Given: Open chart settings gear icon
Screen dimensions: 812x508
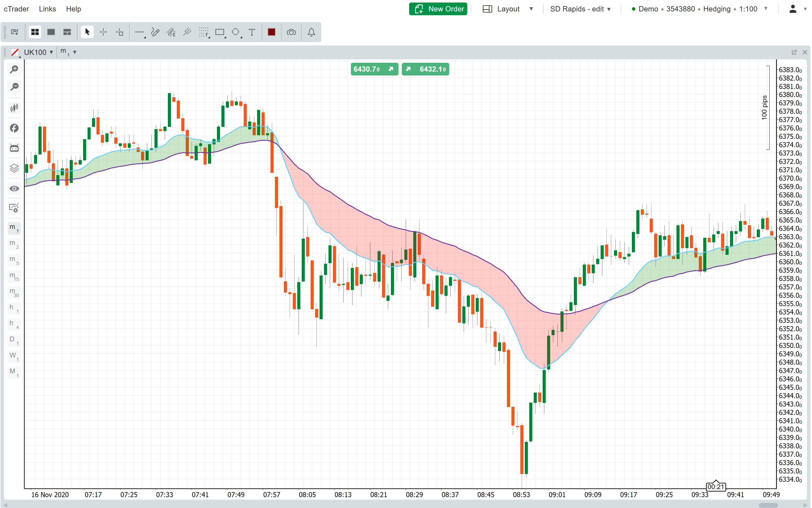Looking at the screenshot, I should (x=14, y=208).
